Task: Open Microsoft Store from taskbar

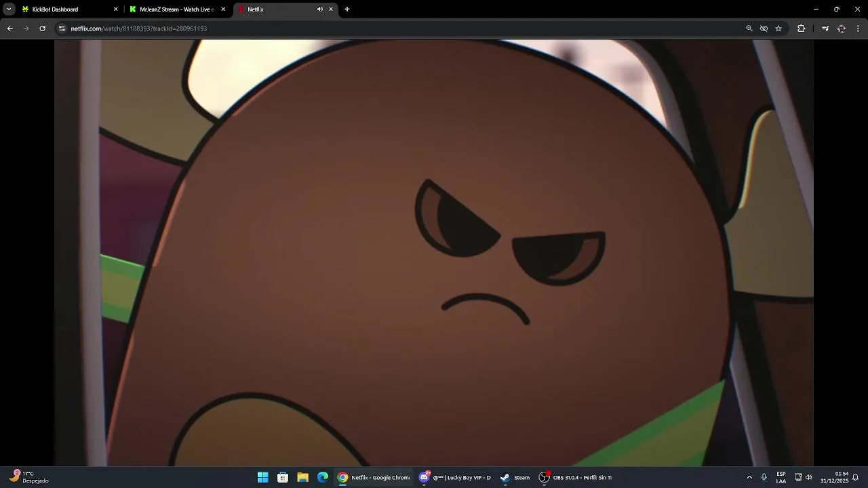Action: [x=283, y=477]
